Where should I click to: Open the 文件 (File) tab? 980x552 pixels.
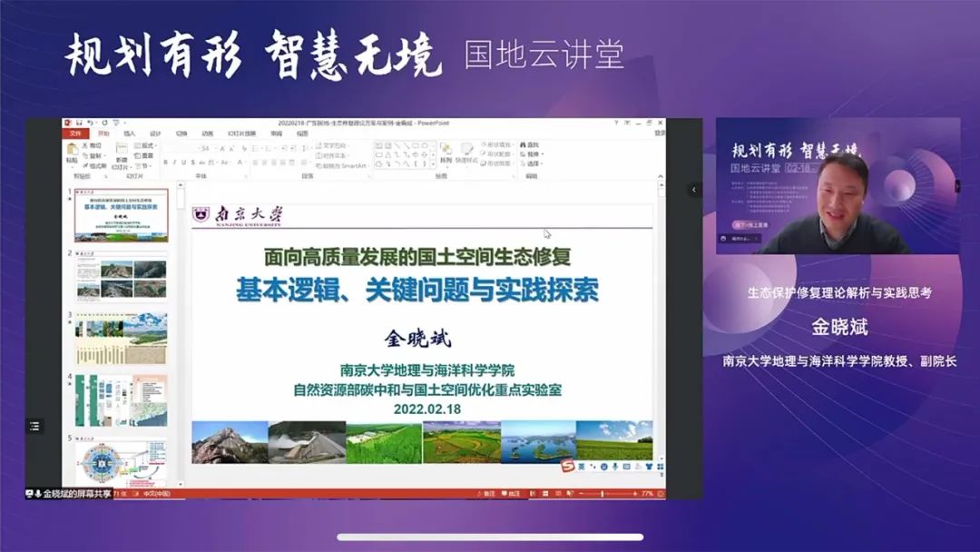tap(75, 133)
